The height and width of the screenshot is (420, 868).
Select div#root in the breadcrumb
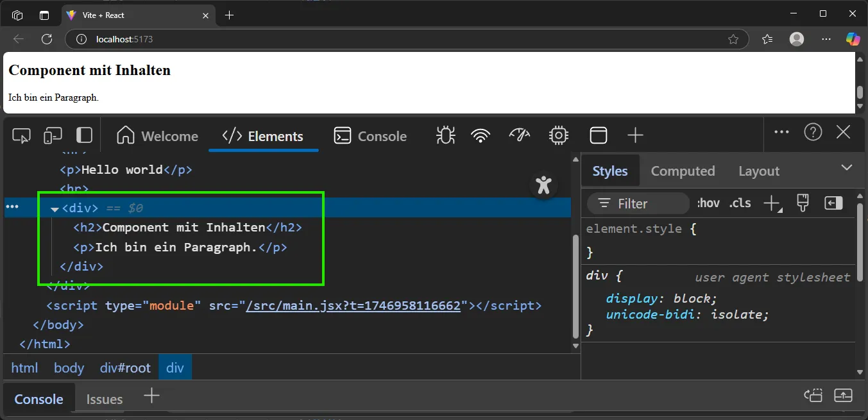pyautogui.click(x=125, y=368)
